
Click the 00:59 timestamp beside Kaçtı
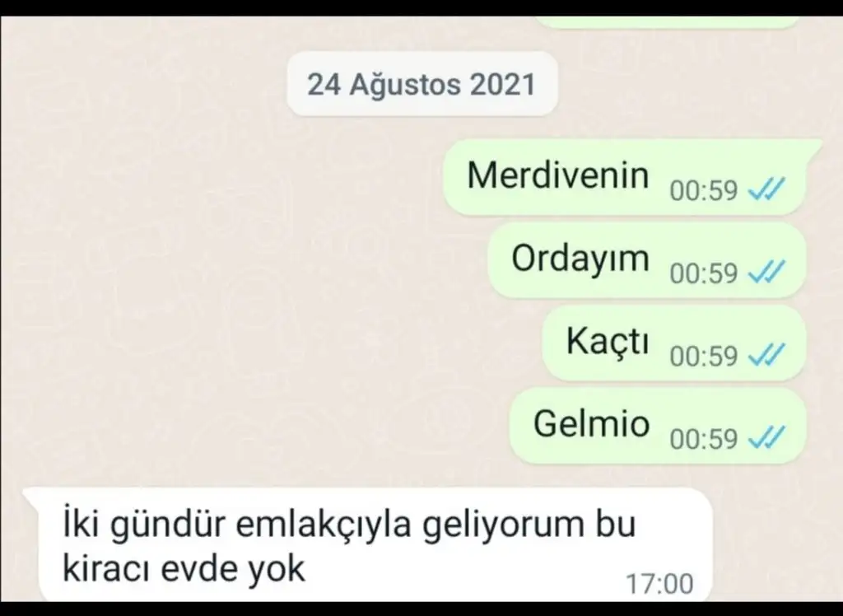tap(703, 356)
